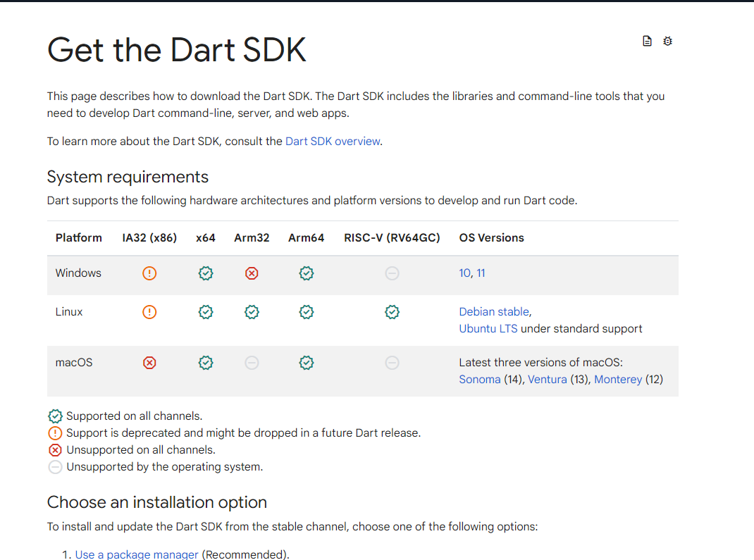Click macOS Arm64 supported checkmark icon

307,363
